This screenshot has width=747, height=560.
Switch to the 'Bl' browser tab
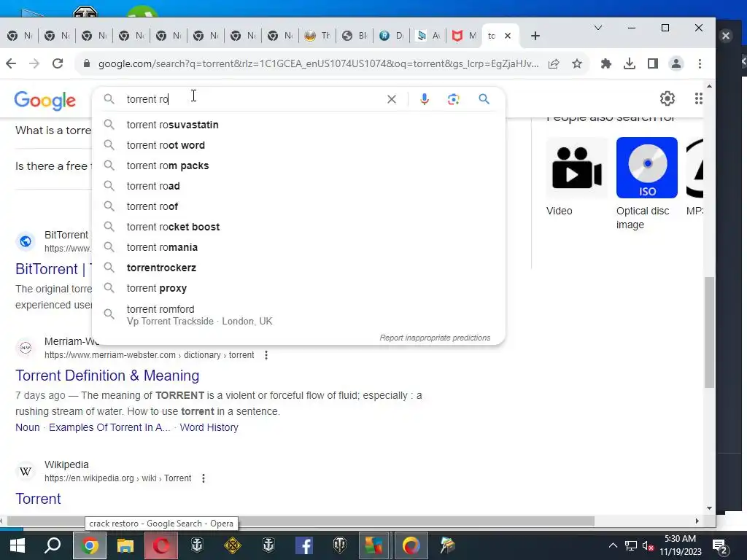355,36
